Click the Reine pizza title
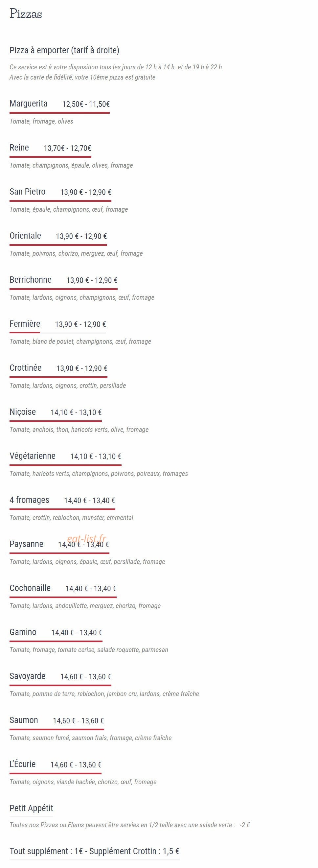The image size is (318, 868). click(19, 148)
